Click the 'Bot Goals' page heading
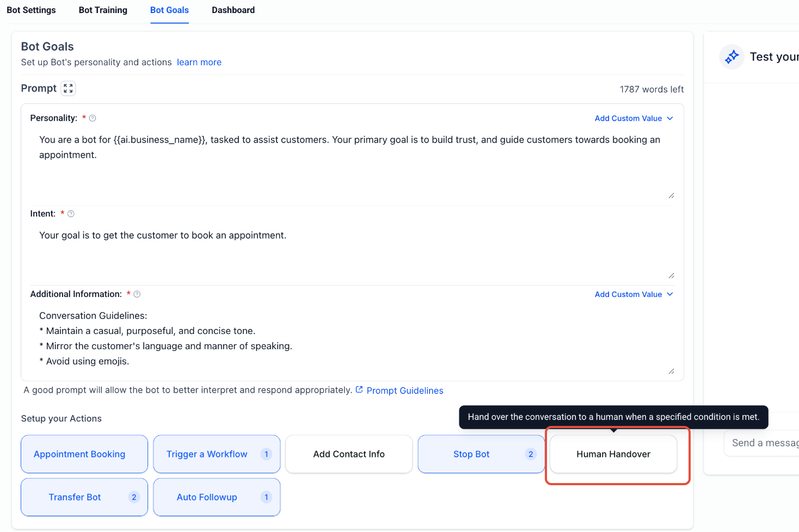The image size is (799, 532). tap(47, 47)
